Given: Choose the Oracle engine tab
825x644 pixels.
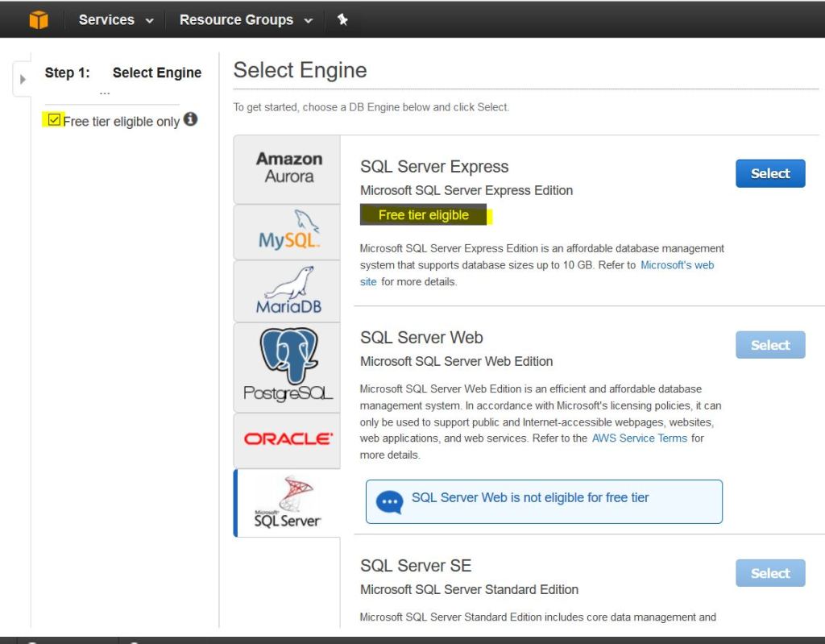Looking at the screenshot, I should pyautogui.click(x=288, y=439).
